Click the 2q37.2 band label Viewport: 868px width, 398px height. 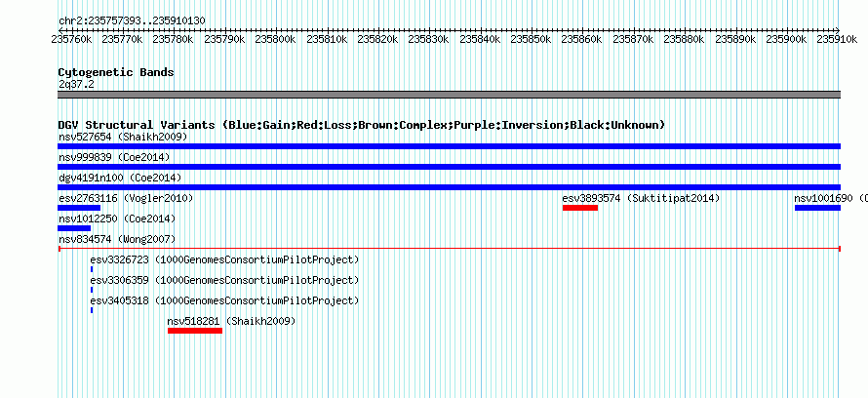[x=76, y=84]
